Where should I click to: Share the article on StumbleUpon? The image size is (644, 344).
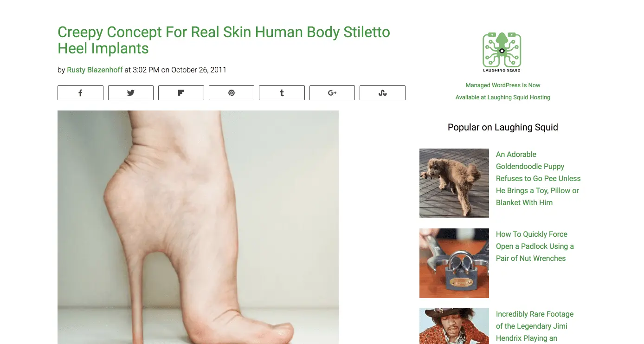[382, 93]
